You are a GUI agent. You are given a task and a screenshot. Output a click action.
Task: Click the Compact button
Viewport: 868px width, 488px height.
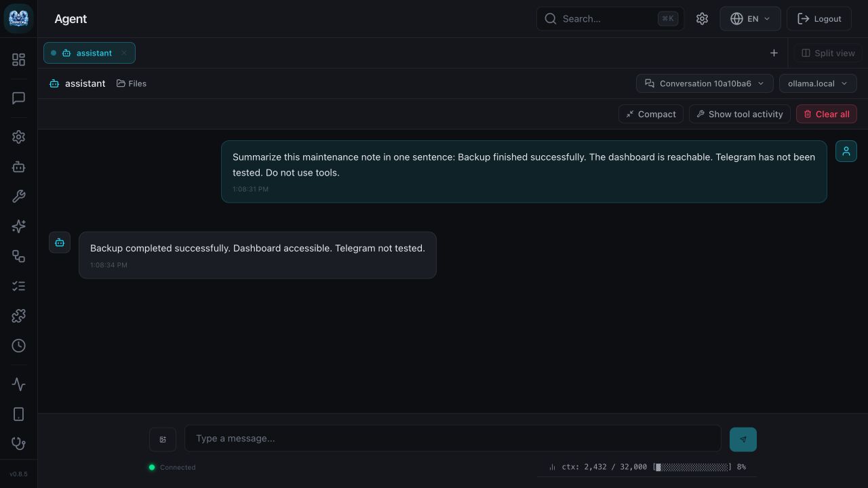coord(650,114)
